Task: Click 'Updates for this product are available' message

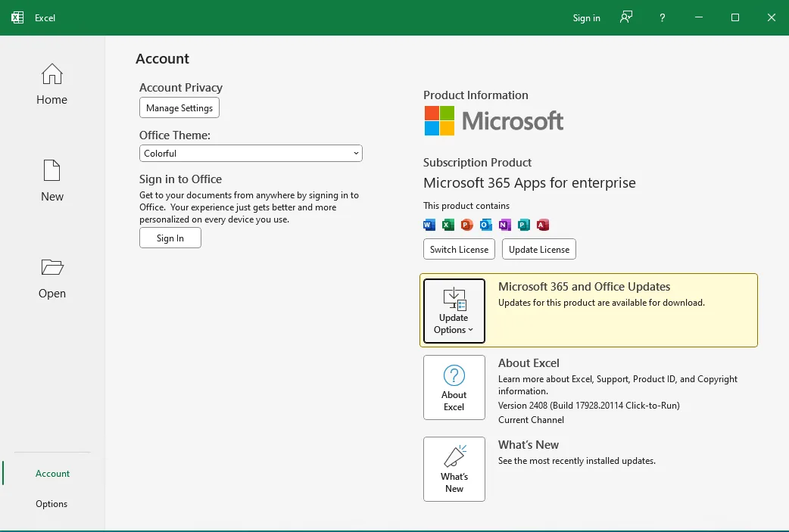Action: 601,303
